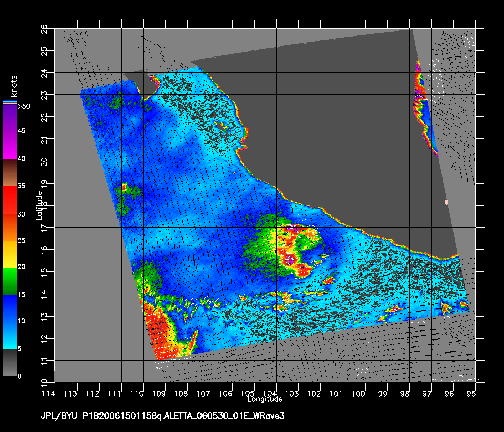Click the '25' legend value
Viewport: 504px width, 432px height.
coord(22,240)
